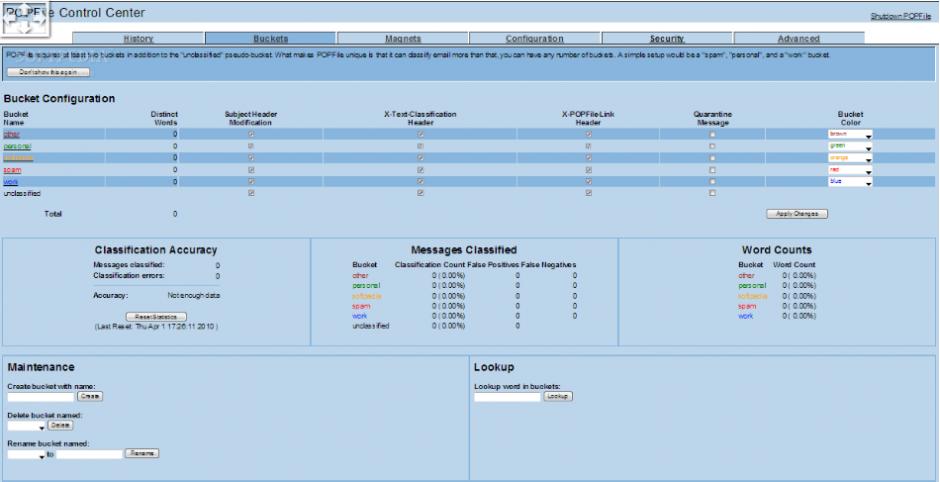This screenshot has width=940, height=482.
Task: Open the History tab
Action: click(x=138, y=38)
